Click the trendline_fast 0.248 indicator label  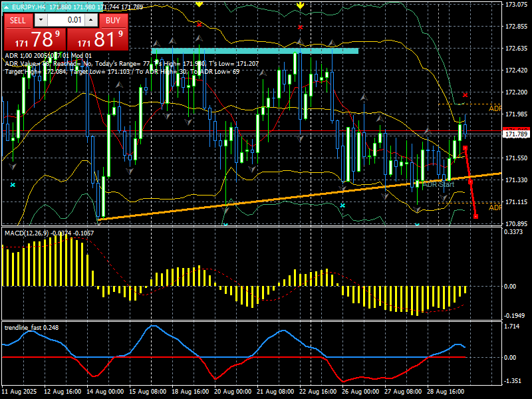click(x=31, y=328)
